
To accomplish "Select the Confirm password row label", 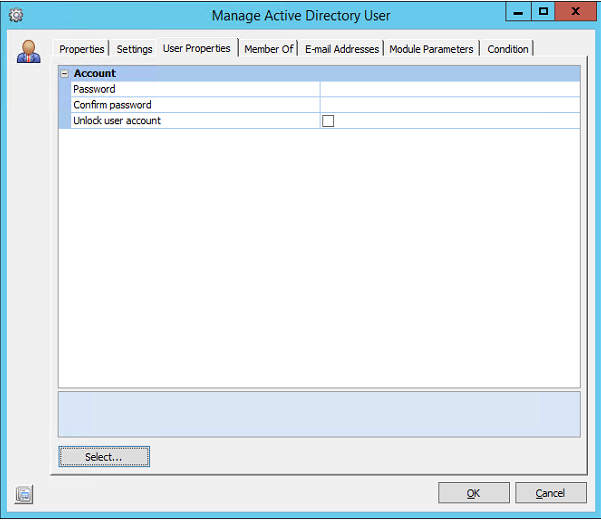I will (112, 105).
